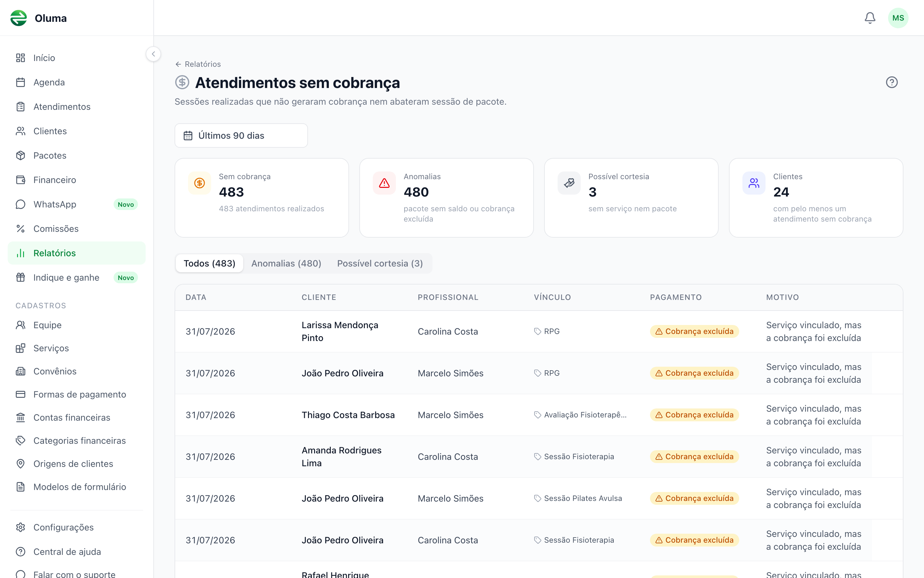Click client name Amanda Rodrigues Lima

341,456
